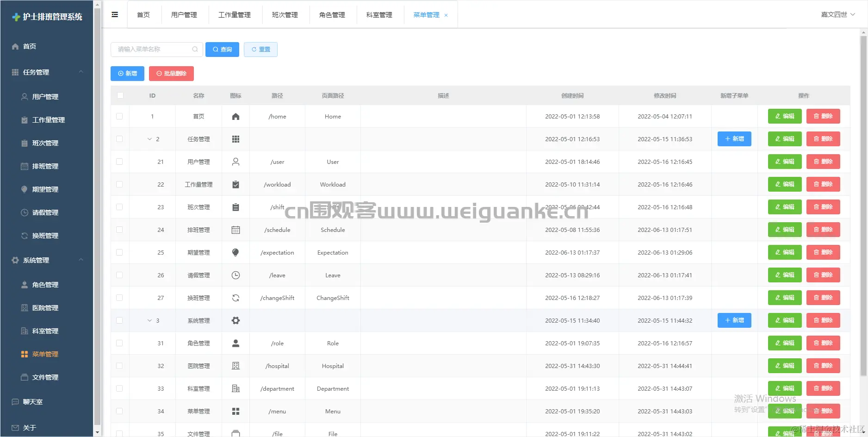Click the 工作量管理 clipboard icon in sidebar

pos(25,120)
